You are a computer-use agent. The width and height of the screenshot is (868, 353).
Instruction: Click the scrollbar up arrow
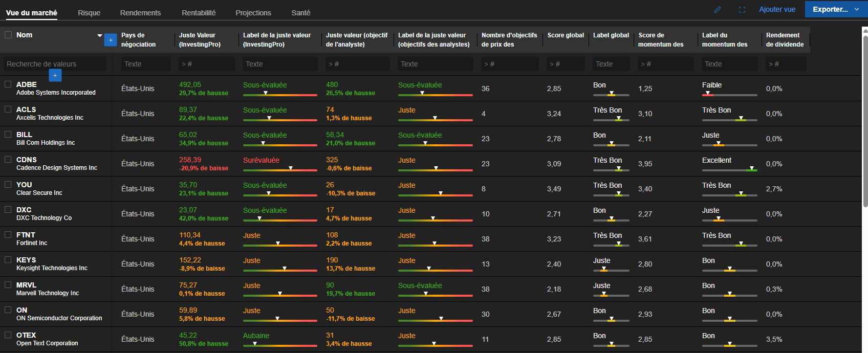pyautogui.click(x=865, y=32)
